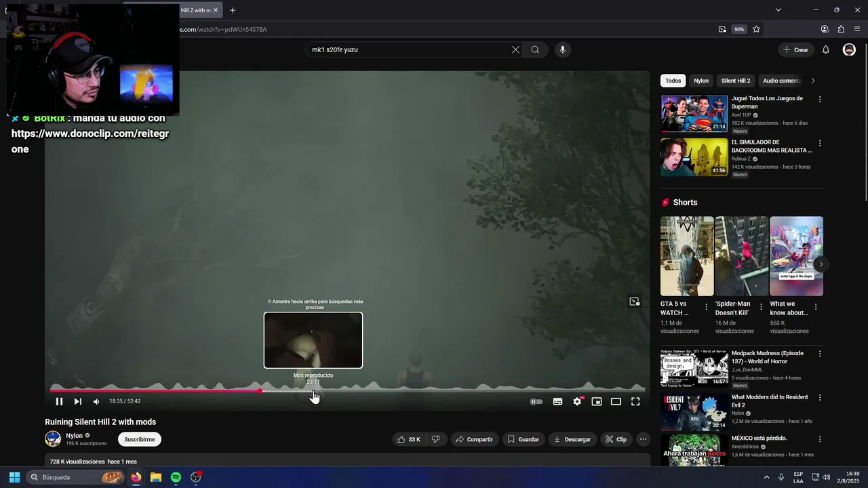Click the Descargar button
Viewport: 868px width, 488px height.
(572, 439)
